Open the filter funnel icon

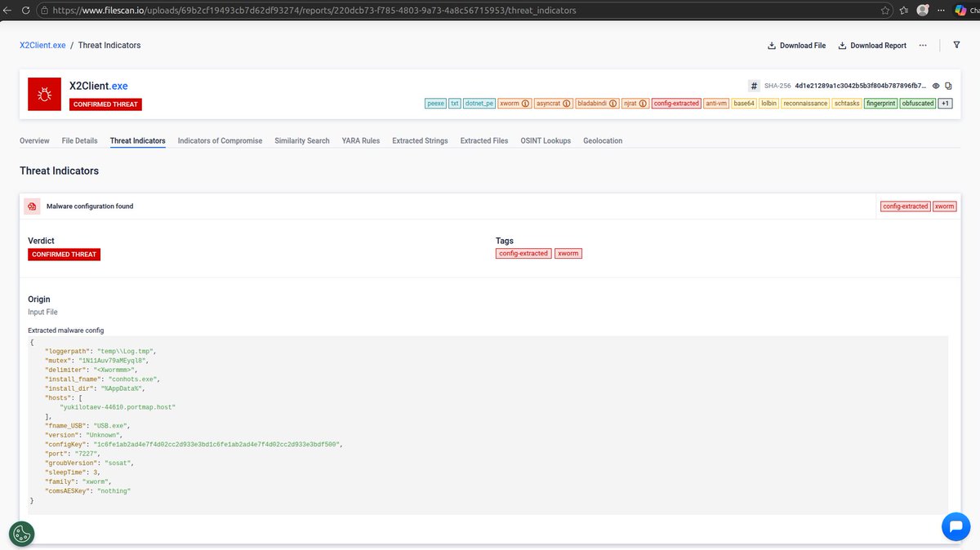(956, 46)
